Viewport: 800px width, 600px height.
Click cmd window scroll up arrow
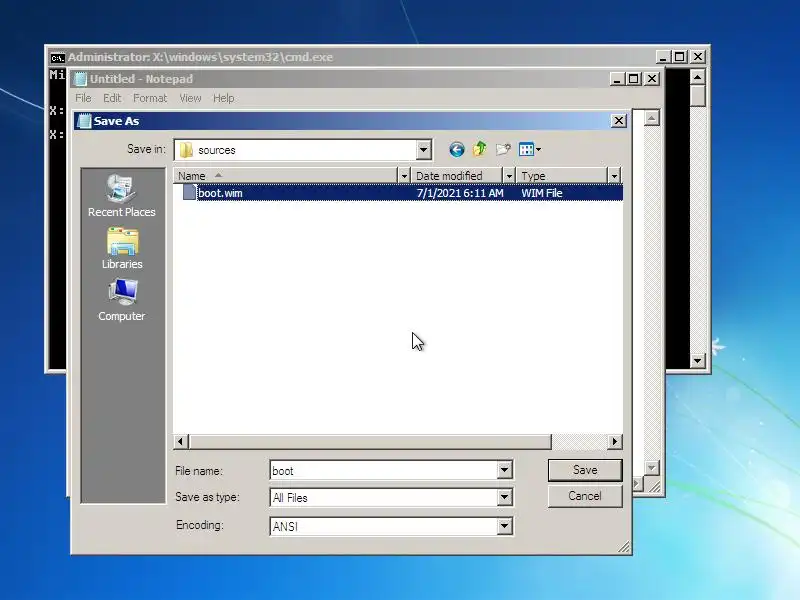[x=697, y=77]
